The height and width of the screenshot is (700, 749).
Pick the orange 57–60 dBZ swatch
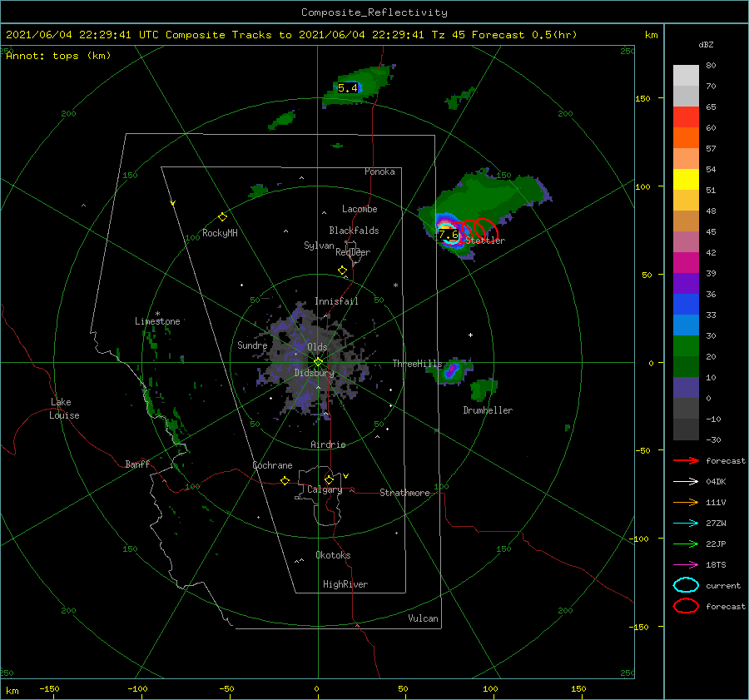(686, 137)
